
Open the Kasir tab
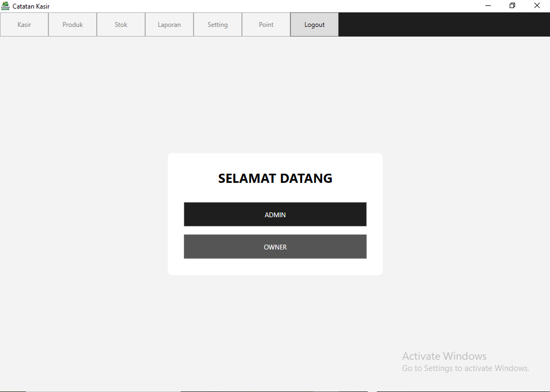coord(24,25)
